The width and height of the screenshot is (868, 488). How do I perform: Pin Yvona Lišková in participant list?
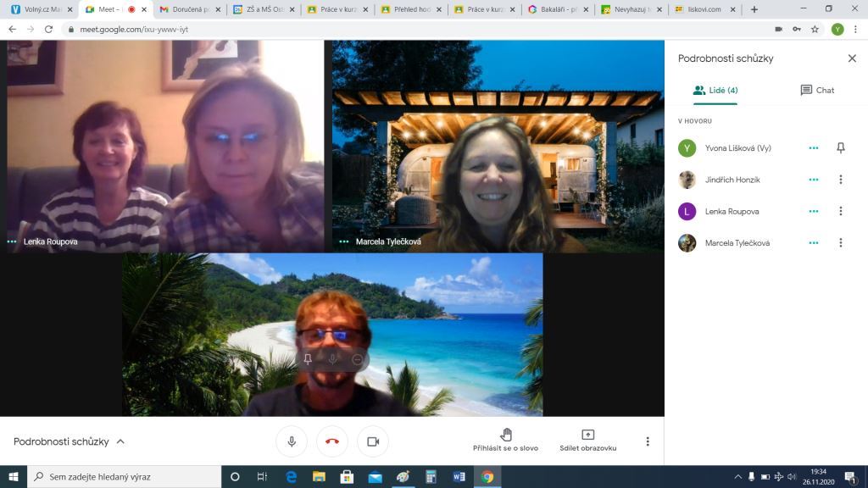(840, 147)
